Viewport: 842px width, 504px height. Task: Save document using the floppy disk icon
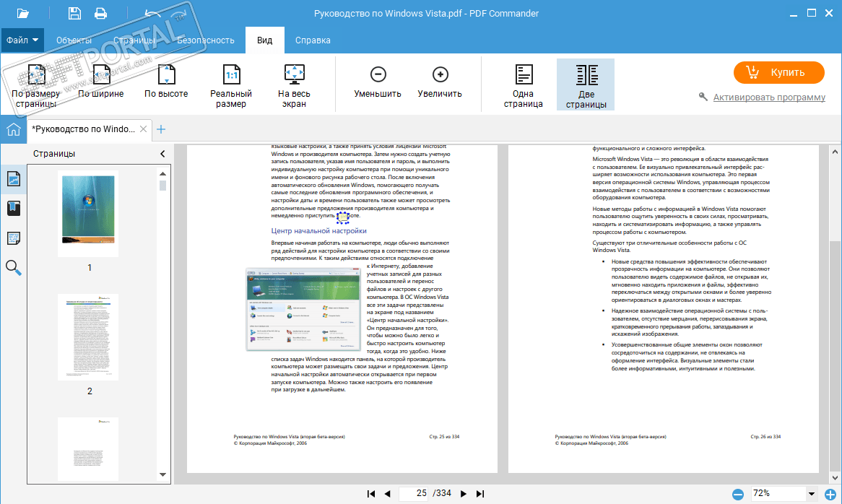coord(74,14)
